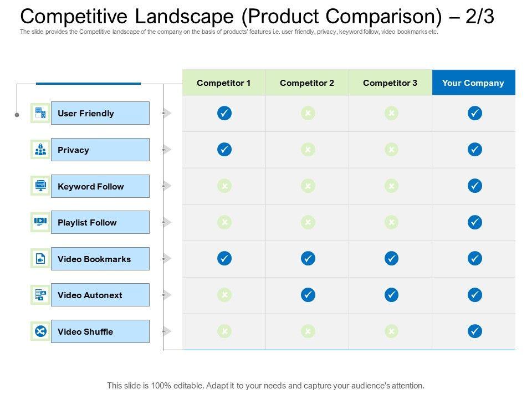Click the Privacy people-lock icon
Screen dimensions: 532x399
coord(40,150)
